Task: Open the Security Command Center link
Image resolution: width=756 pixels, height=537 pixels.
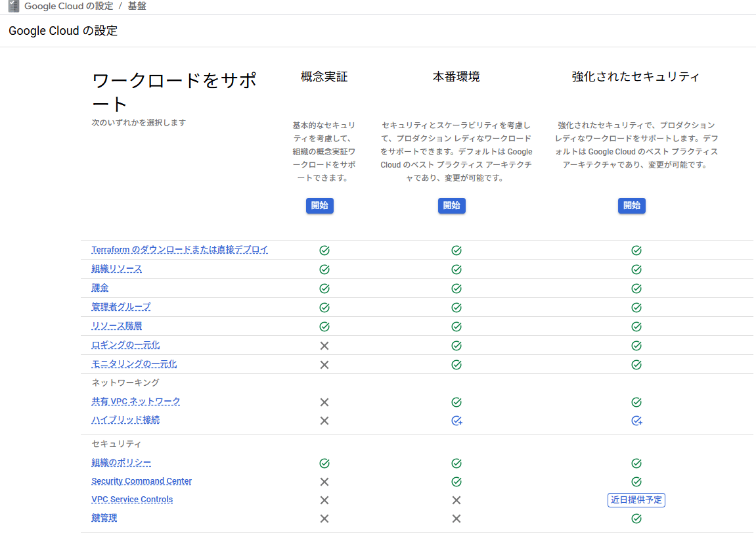Action: pos(142,481)
